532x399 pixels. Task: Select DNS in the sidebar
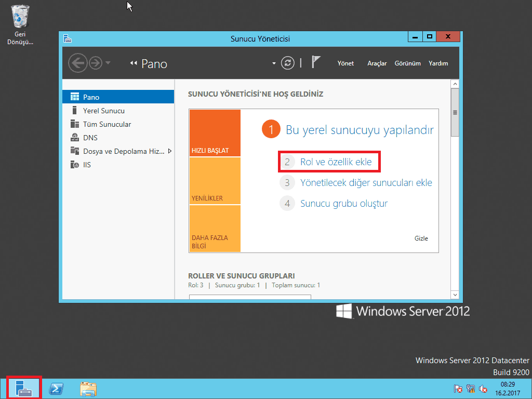(x=90, y=138)
